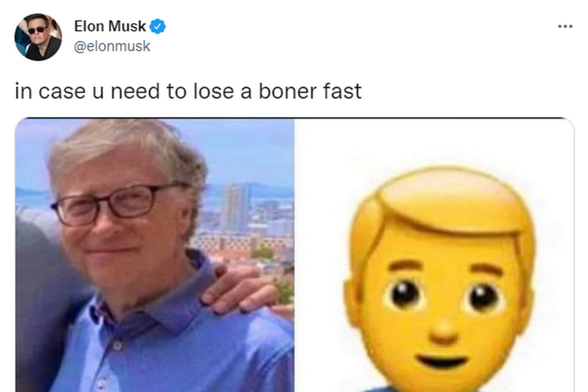
Task: Open the yellow emoji image on right
Action: [x=434, y=255]
